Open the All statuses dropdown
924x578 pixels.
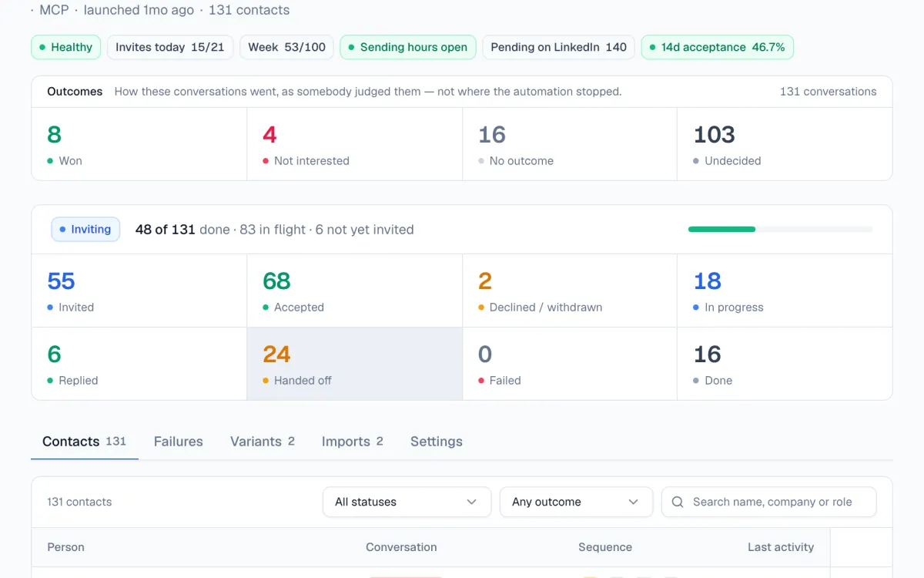coord(407,502)
